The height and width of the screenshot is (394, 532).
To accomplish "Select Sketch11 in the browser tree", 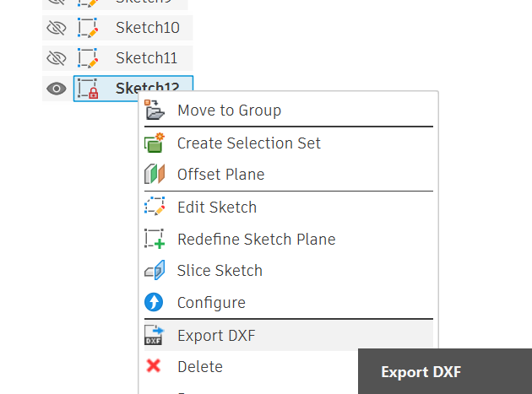I will coord(147,58).
